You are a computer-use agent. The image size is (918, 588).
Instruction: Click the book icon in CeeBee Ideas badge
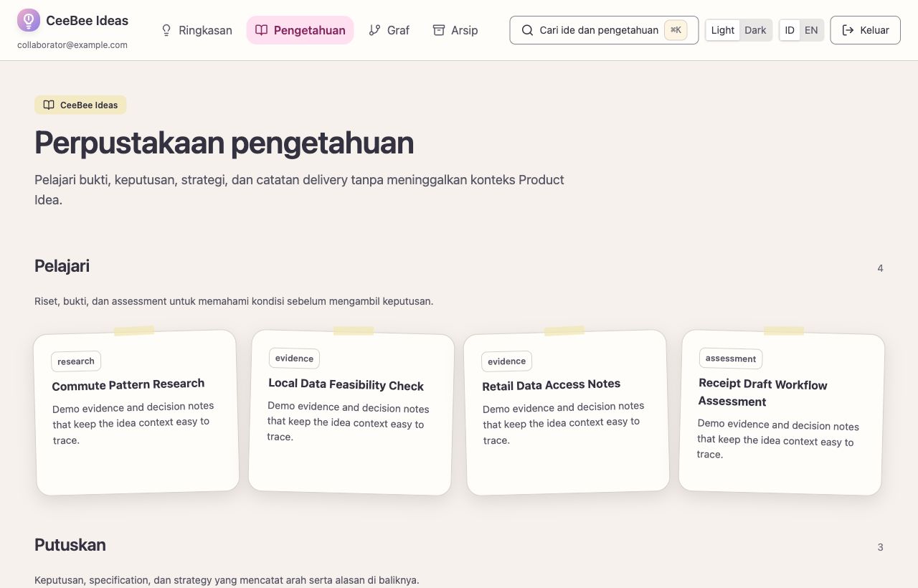pyautogui.click(x=49, y=105)
